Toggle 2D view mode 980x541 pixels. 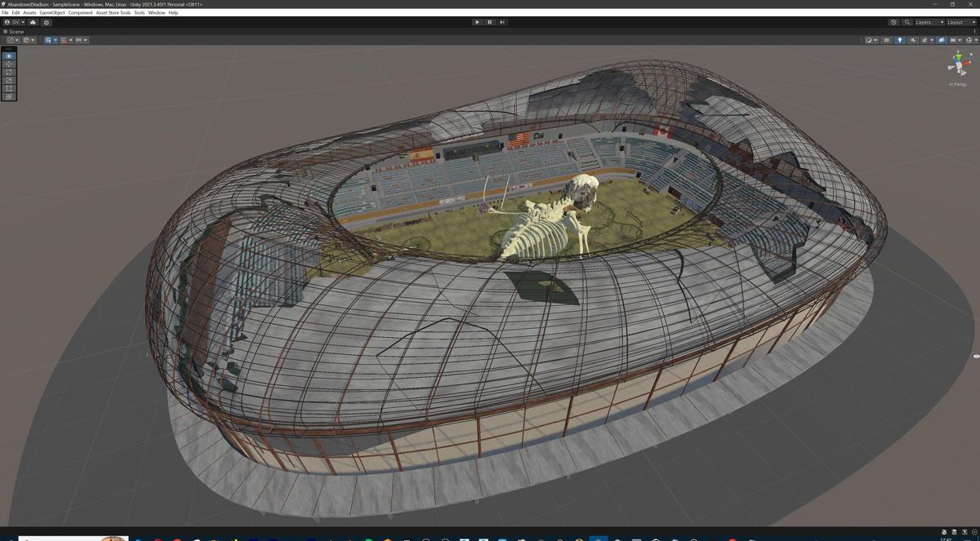pyautogui.click(x=887, y=39)
